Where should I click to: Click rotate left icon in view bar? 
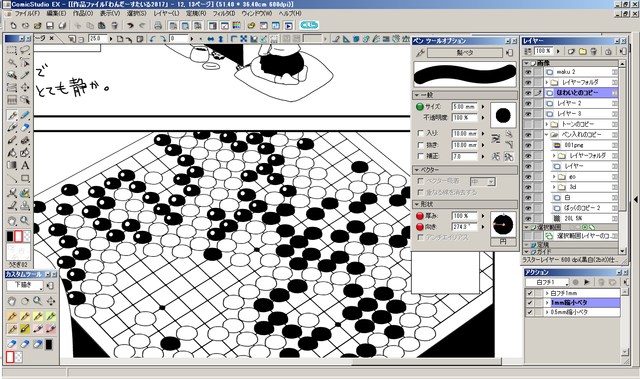point(153,39)
